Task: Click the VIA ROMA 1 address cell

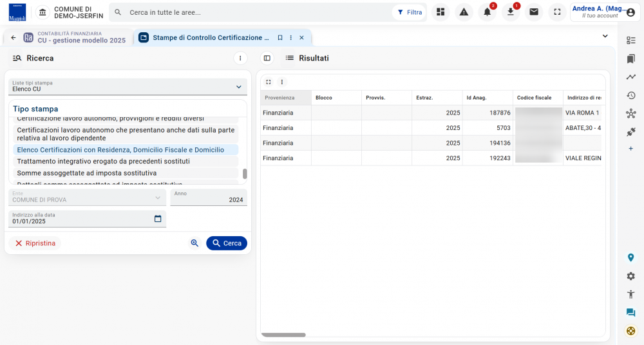Action: click(x=582, y=113)
